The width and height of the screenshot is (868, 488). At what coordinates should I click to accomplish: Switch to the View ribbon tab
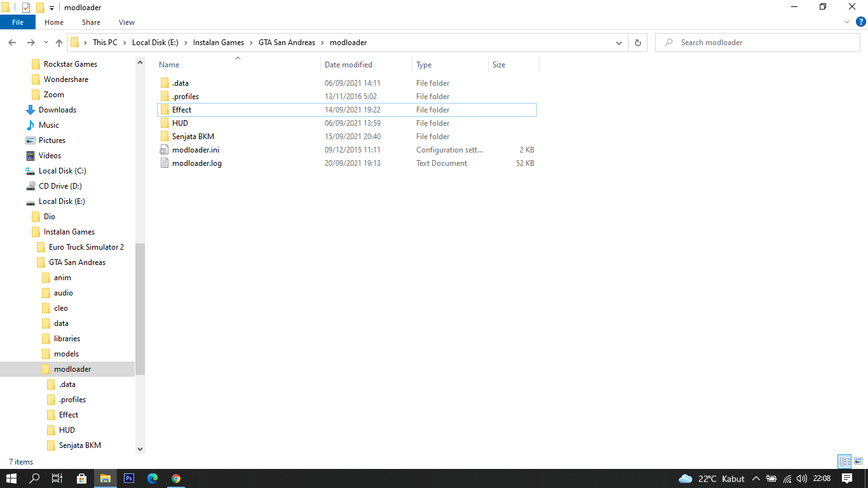pyautogui.click(x=126, y=22)
